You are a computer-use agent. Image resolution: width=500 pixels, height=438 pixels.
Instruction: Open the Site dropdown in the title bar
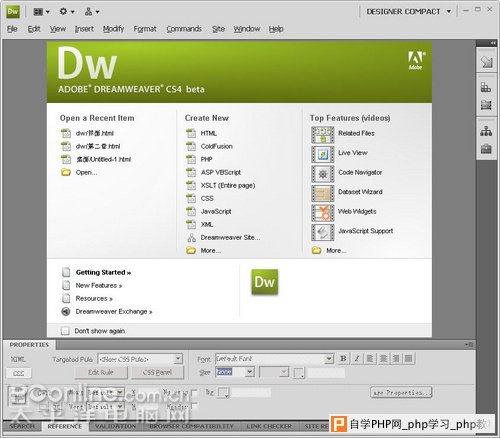(92, 12)
